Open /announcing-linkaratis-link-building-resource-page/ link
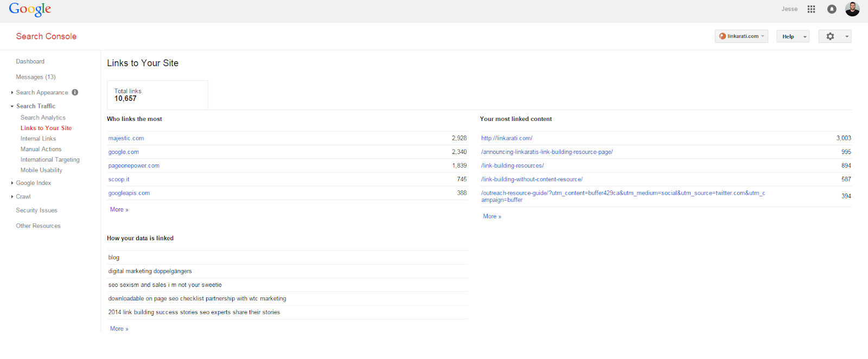Screen dimensions: 868x359 coord(547,152)
